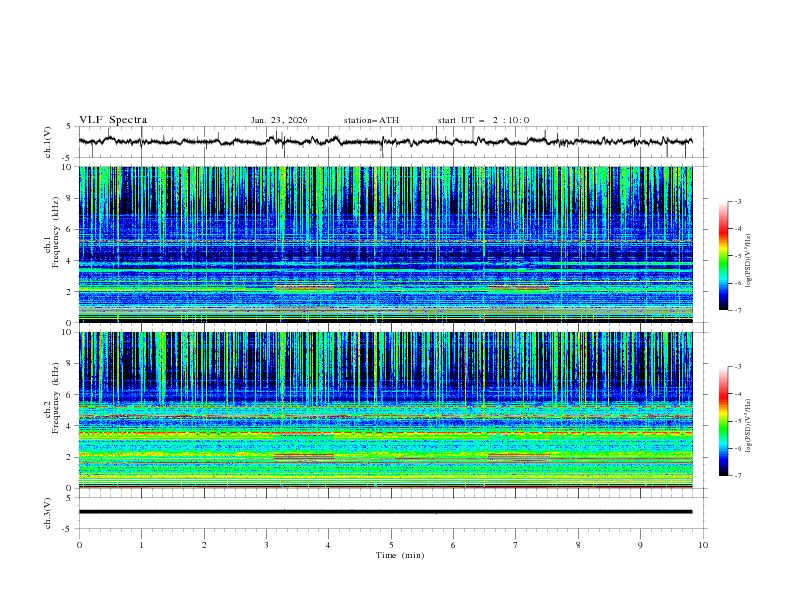Click the "-6" label on the lower colorbar
792x612 pixels.
pos(738,448)
